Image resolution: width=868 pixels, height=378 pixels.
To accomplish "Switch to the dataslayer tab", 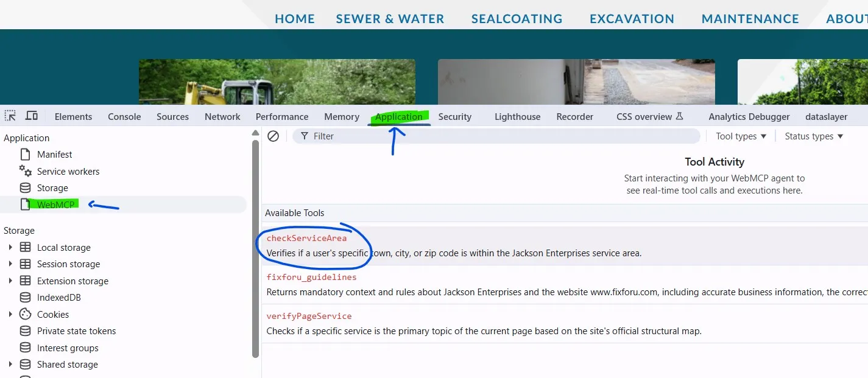I will click(827, 117).
